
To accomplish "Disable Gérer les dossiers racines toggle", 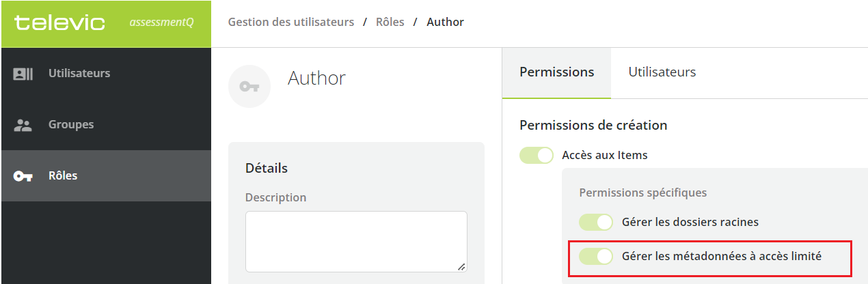I will [x=596, y=222].
